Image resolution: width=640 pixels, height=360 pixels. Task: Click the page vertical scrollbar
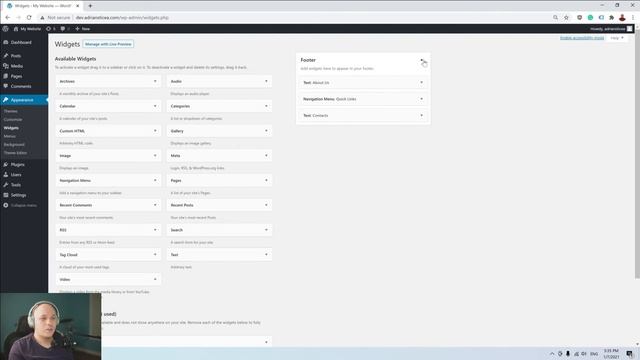[x=637, y=155]
